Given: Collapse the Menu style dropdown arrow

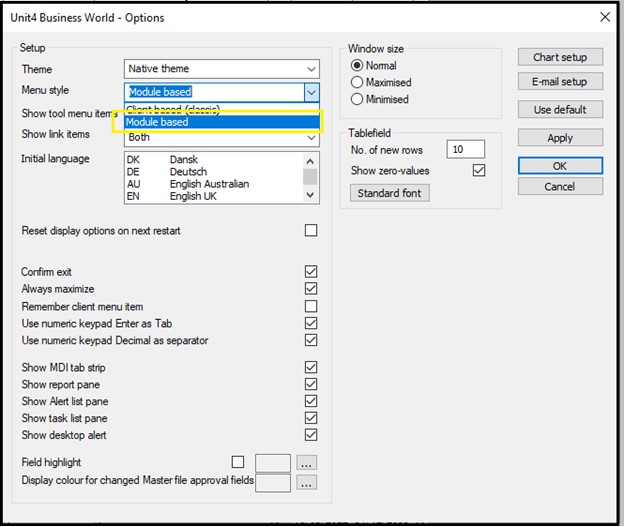Looking at the screenshot, I should (x=312, y=92).
